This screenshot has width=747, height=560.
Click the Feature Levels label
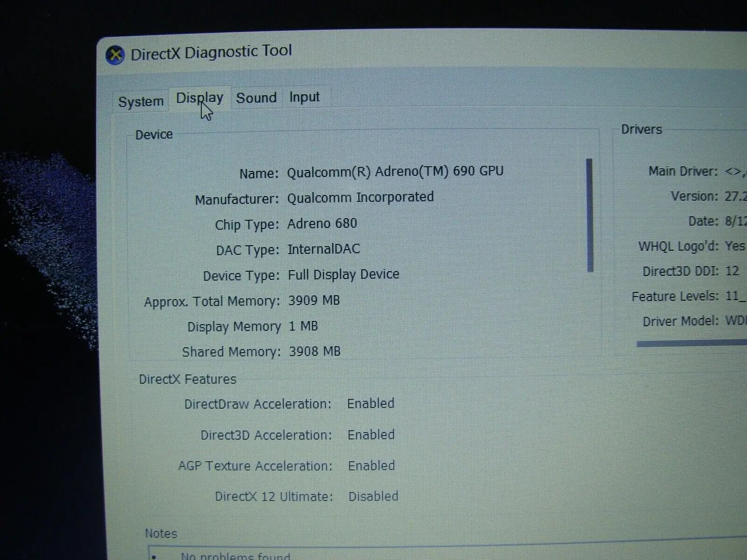[x=675, y=296]
